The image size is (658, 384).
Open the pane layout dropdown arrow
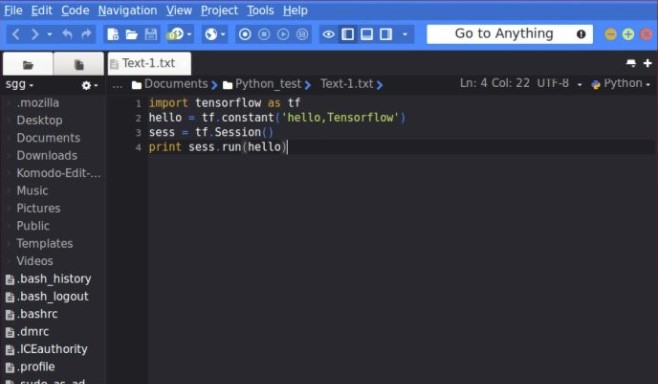(405, 34)
